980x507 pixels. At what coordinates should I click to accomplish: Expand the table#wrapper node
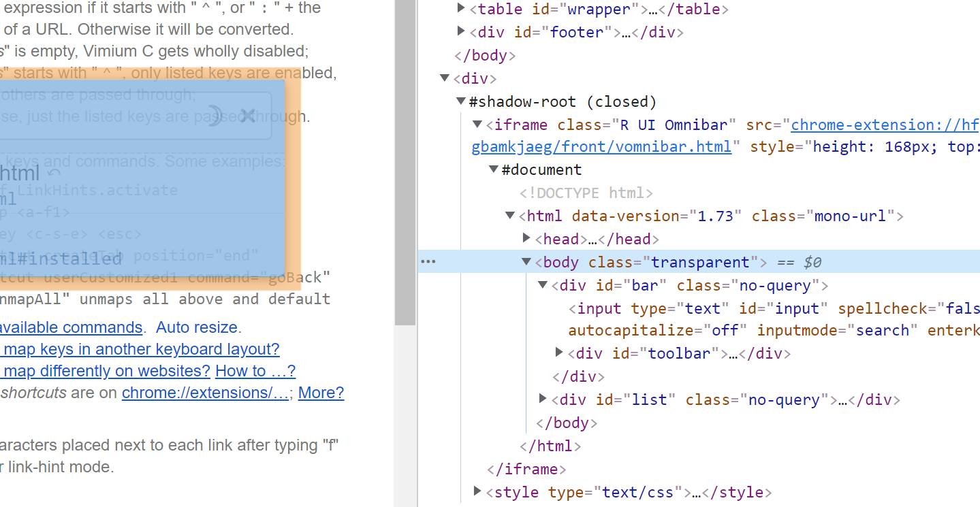(461, 8)
